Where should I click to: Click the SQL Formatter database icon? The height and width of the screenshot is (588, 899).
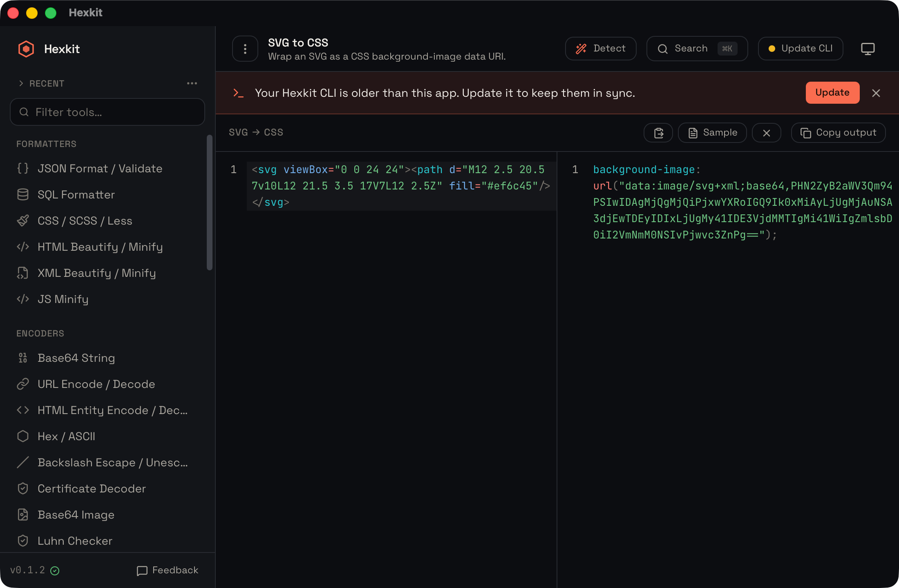click(23, 195)
